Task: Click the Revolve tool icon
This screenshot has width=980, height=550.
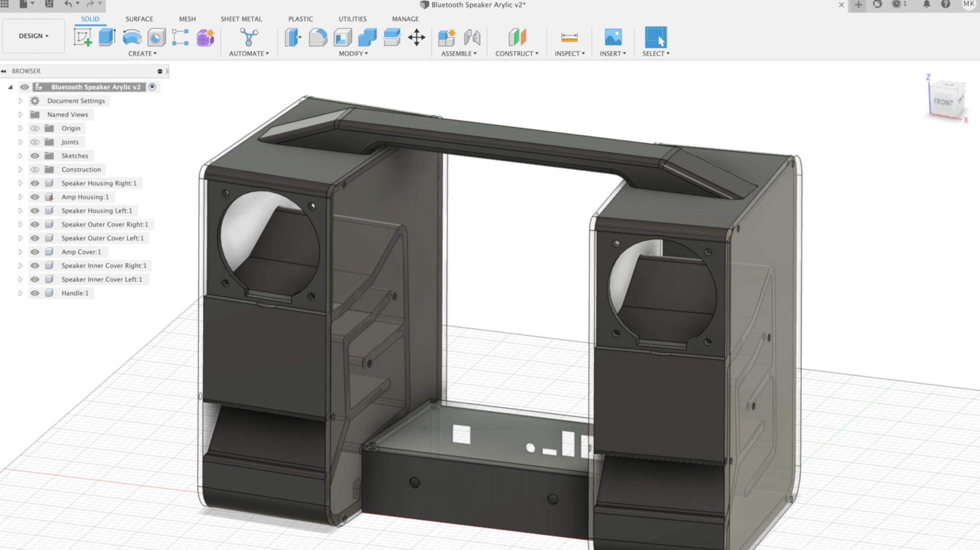Action: click(132, 38)
